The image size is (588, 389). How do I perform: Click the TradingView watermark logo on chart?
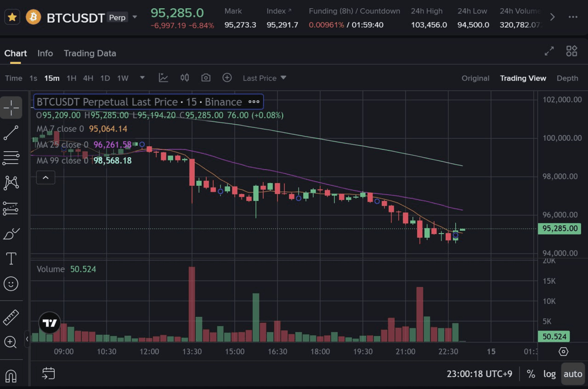pos(49,323)
